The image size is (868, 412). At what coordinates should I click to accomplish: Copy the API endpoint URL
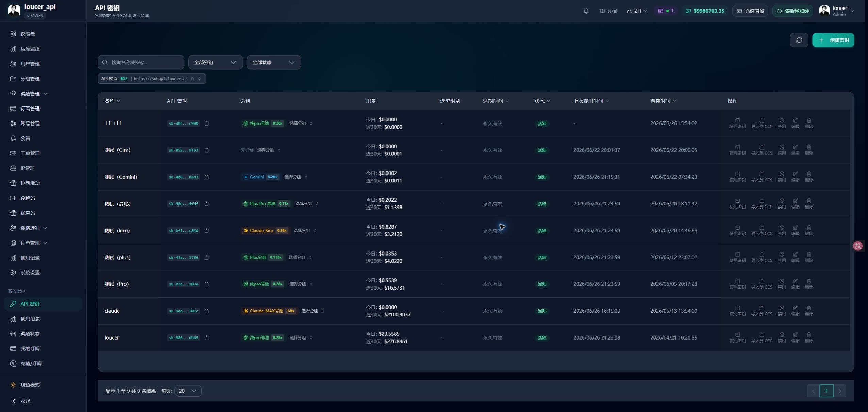(x=192, y=79)
